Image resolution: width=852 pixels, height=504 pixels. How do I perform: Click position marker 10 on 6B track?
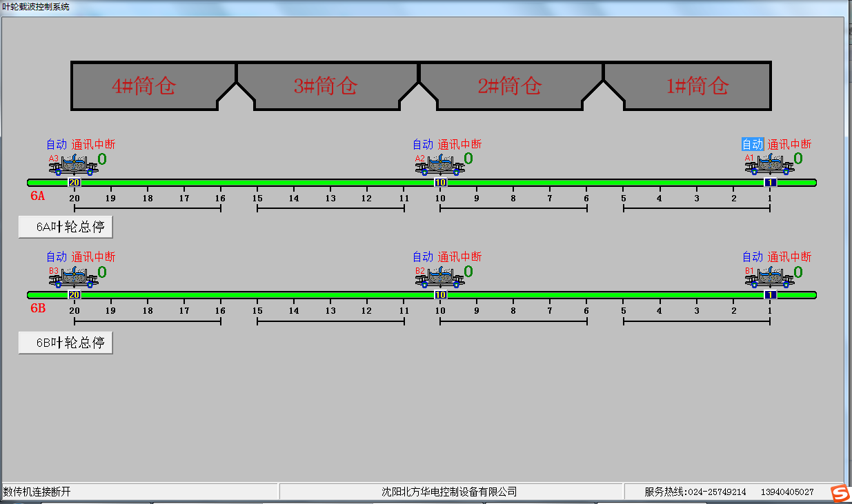[x=440, y=295]
